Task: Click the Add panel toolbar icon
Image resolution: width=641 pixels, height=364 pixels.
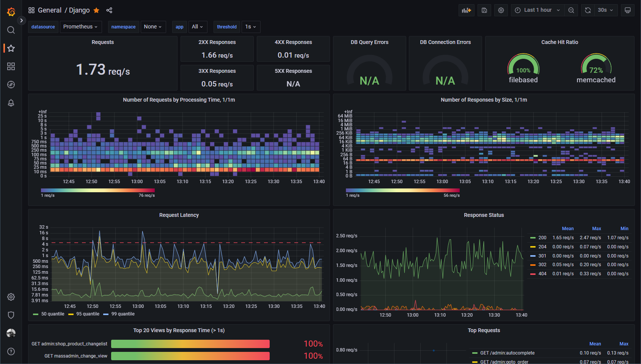Action: point(467,10)
